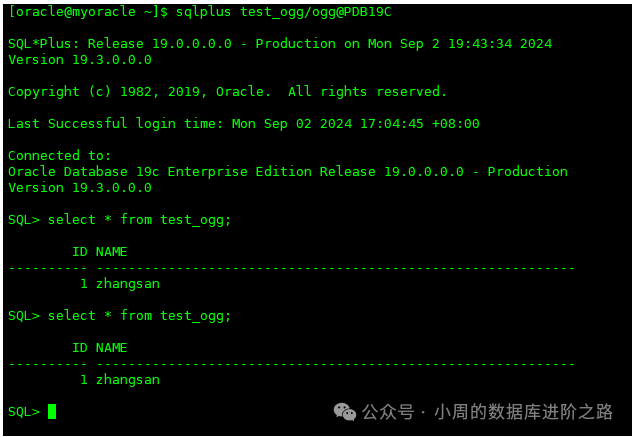Click the first Version 19.3.0.0.0 line
The image size is (633, 437).
(80, 60)
